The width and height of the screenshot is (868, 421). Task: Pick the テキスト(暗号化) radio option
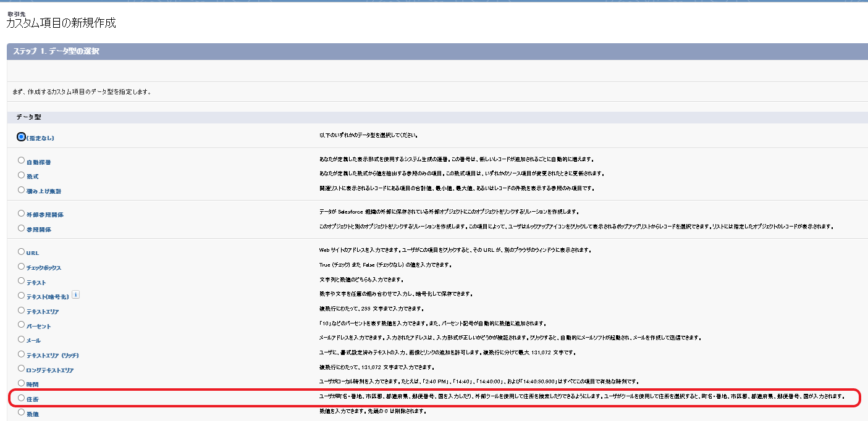click(x=22, y=296)
